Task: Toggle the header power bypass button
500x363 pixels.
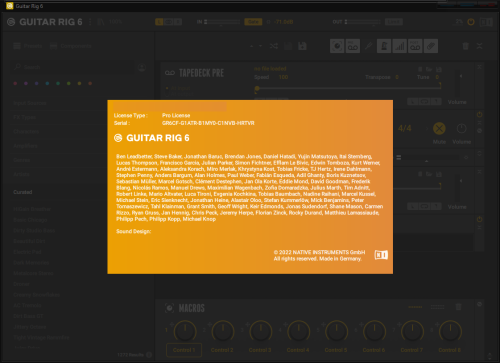Action: pyautogui.click(x=471, y=22)
